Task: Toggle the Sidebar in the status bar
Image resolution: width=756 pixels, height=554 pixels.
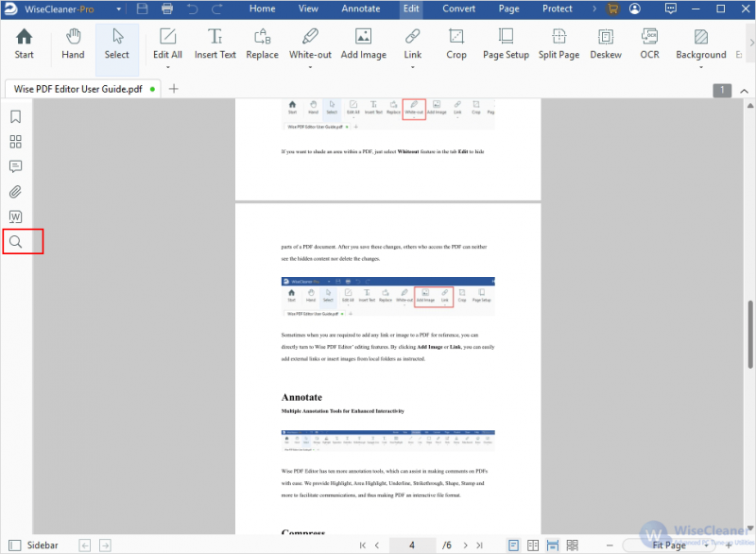Action: tap(34, 545)
